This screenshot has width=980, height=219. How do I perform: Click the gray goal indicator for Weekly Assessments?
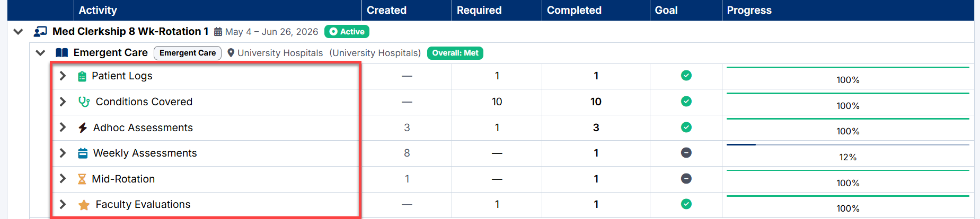point(686,153)
